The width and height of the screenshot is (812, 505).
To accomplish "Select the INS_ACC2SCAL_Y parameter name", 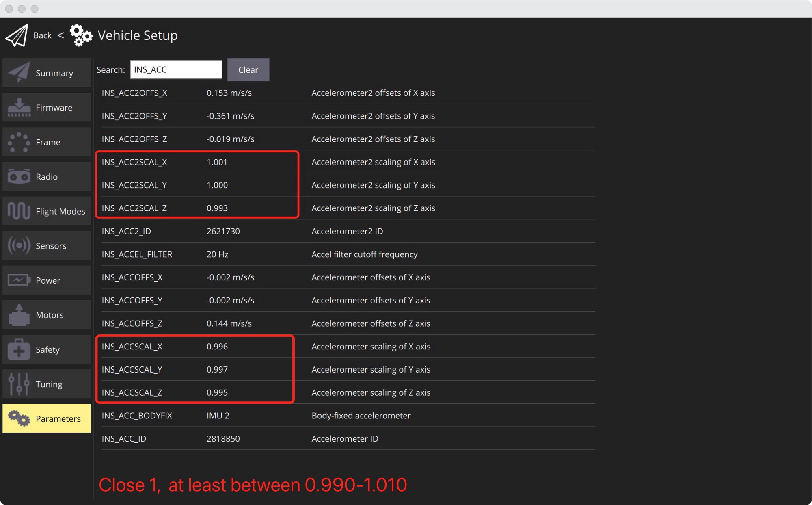I will pyautogui.click(x=134, y=185).
